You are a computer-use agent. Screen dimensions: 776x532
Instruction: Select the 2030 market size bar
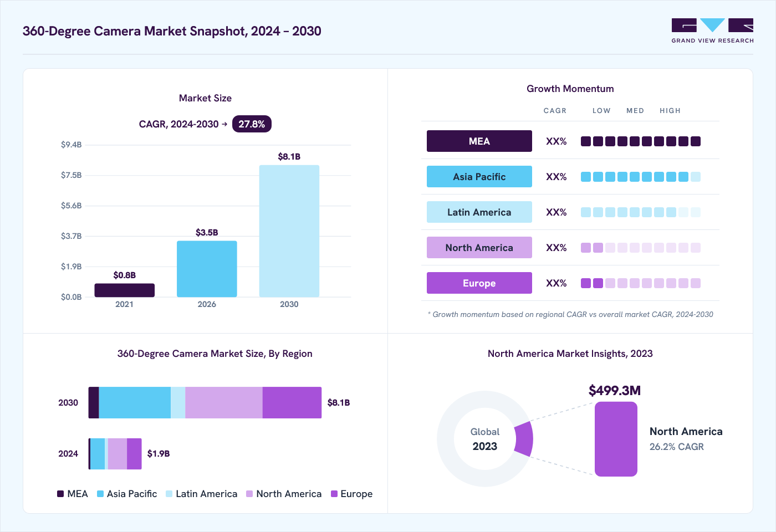[x=289, y=231]
